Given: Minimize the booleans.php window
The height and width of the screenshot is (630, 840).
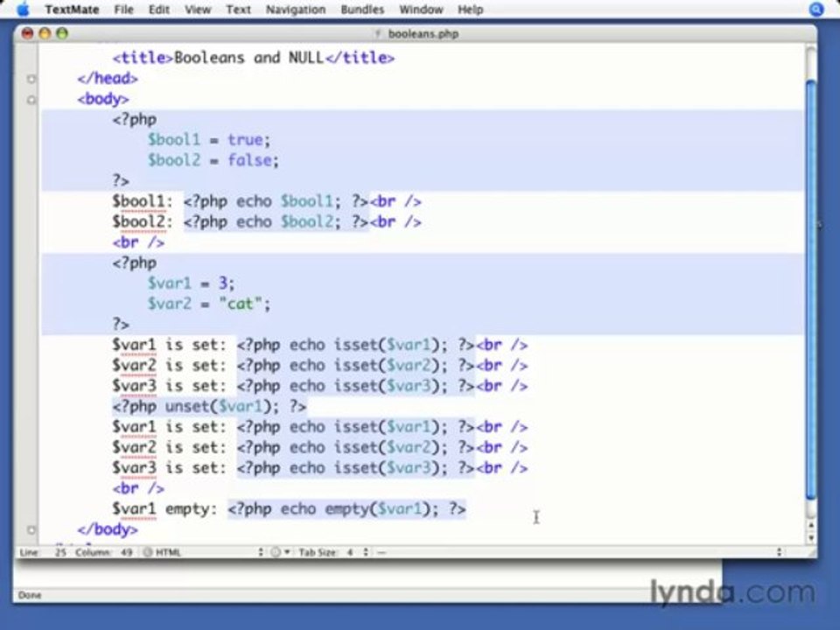Looking at the screenshot, I should point(45,33).
